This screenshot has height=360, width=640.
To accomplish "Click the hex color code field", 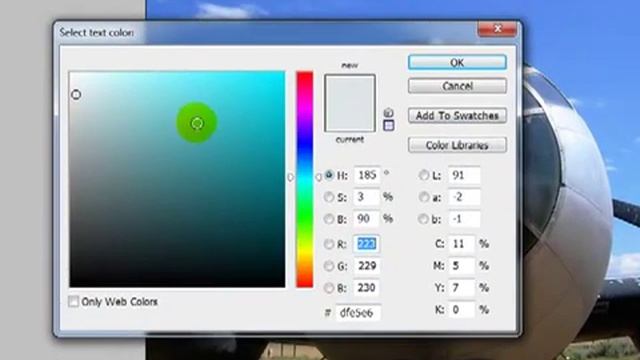I will [x=358, y=313].
